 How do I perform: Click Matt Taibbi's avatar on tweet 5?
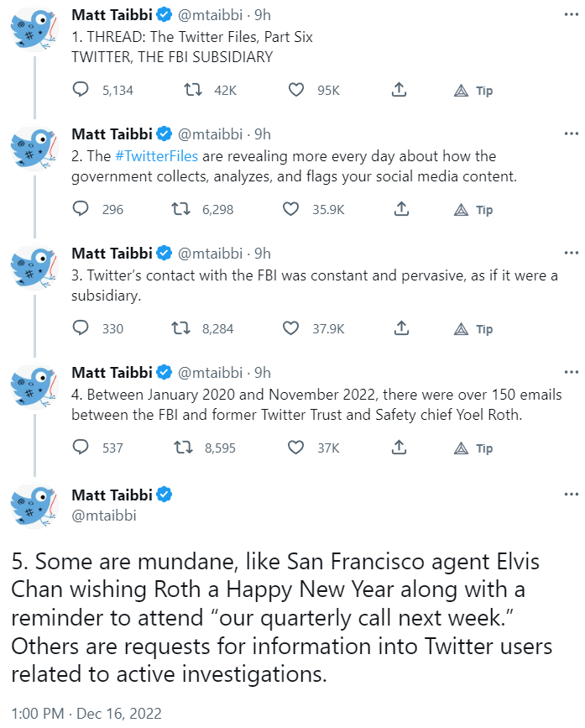pos(34,505)
